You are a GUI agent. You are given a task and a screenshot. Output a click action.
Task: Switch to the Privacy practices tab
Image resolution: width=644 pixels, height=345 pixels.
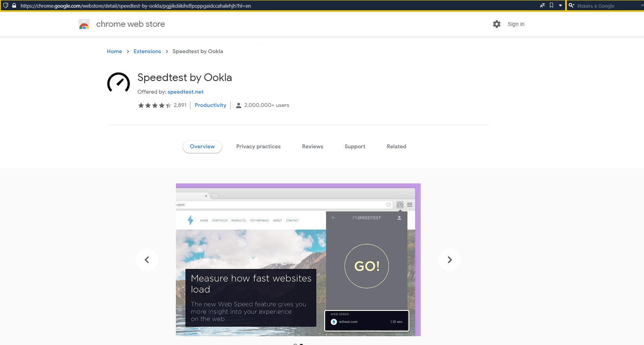click(259, 146)
